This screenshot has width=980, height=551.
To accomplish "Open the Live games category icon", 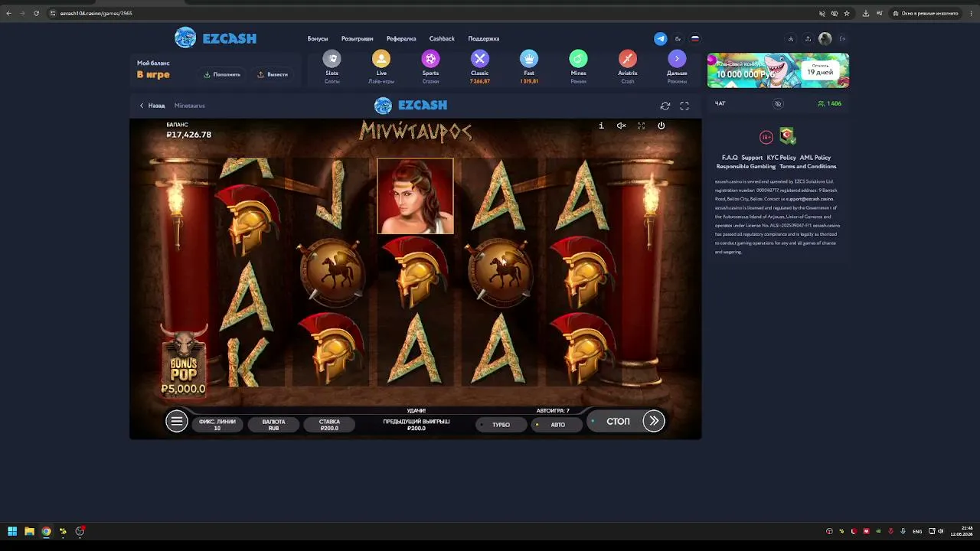I will click(x=381, y=60).
